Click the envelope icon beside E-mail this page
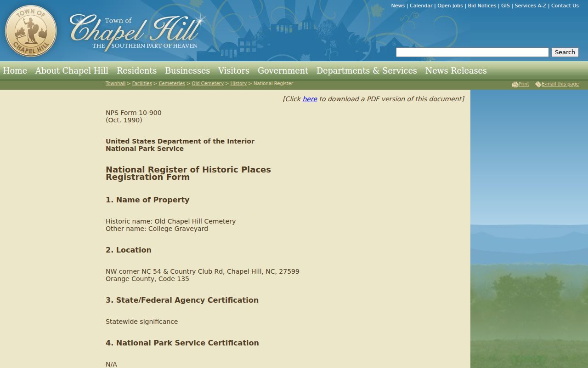The height and width of the screenshot is (368, 588). coord(538,84)
